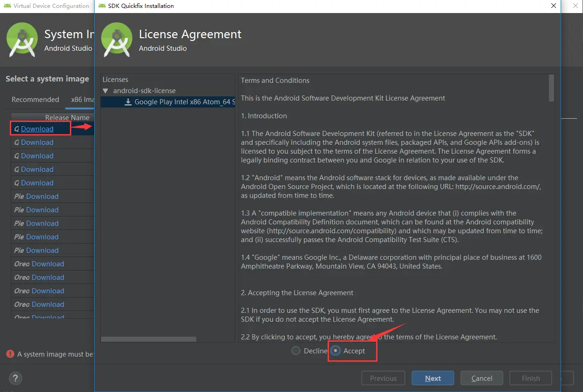
Task: Click the download icon beside Google Play Intel
Action: 128,102
